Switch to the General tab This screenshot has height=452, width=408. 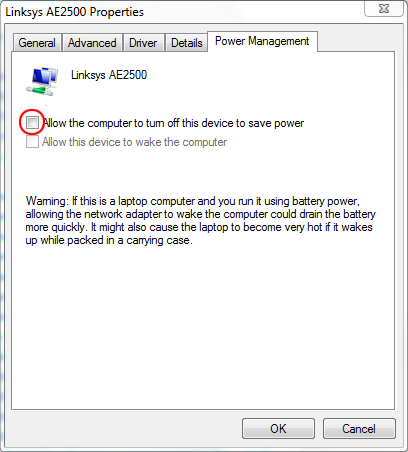pyautogui.click(x=37, y=43)
